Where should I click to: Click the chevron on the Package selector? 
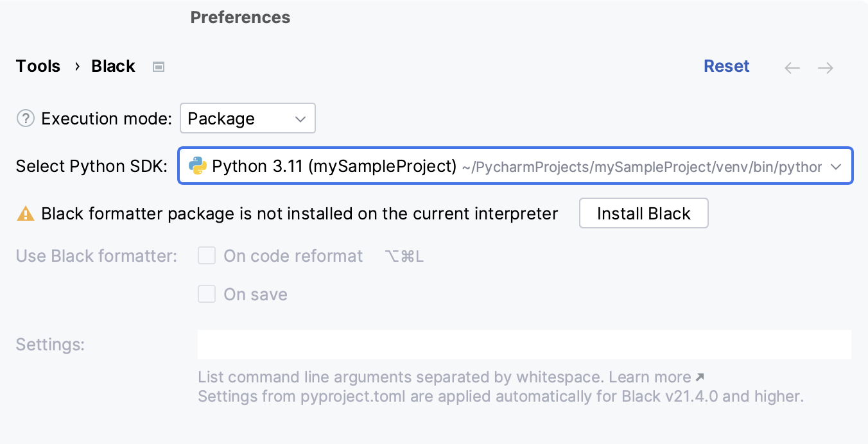click(x=300, y=118)
